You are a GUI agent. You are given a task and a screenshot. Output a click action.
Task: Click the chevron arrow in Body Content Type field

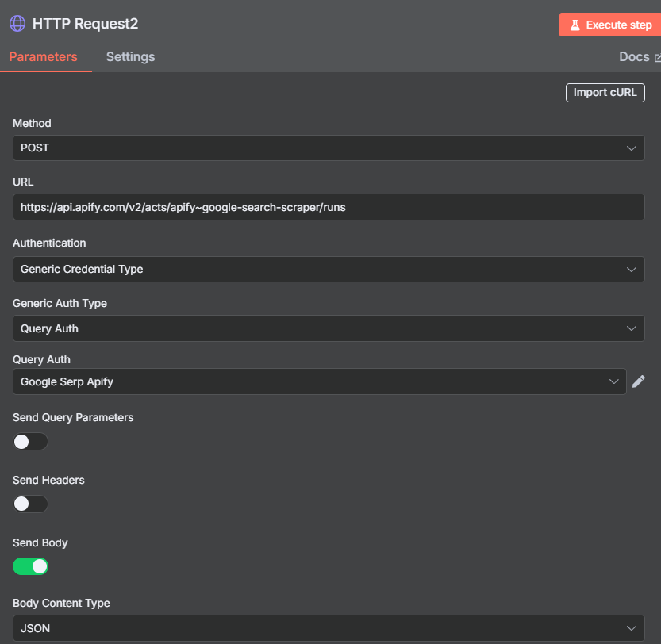tap(631, 628)
